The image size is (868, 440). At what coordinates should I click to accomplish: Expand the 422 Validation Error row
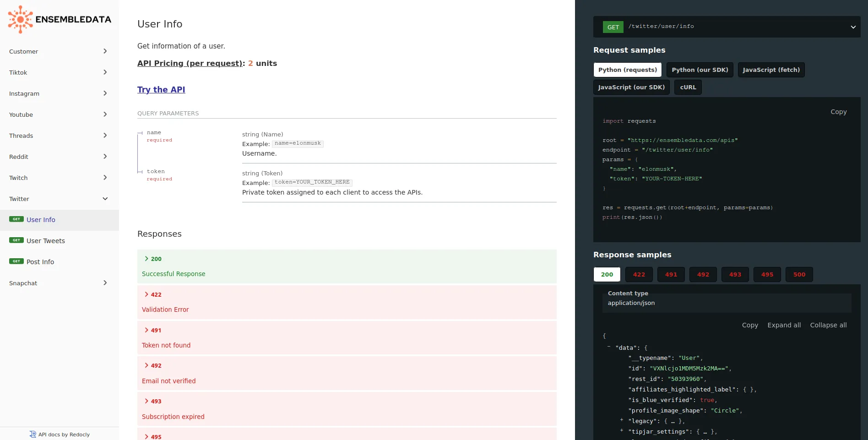point(347,302)
